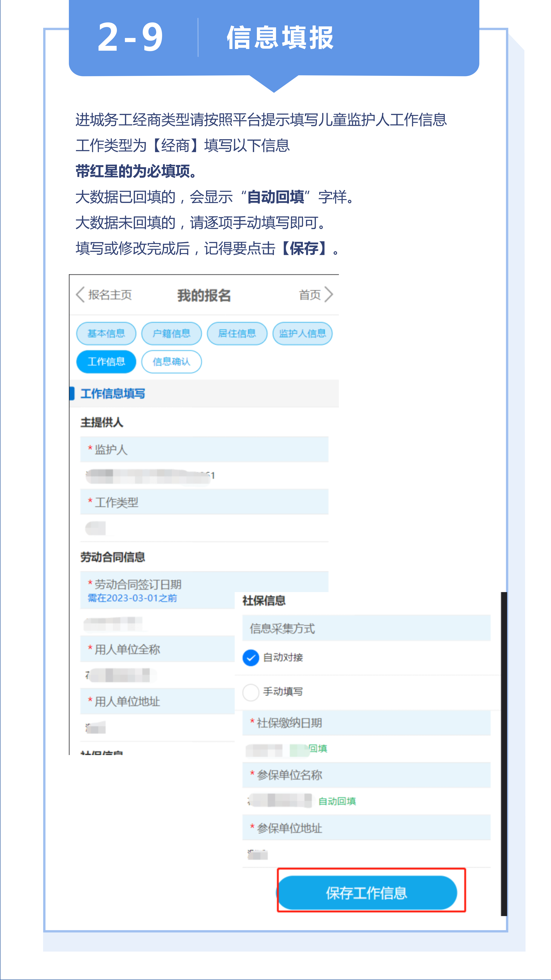The image size is (551, 980).
Task: Switch to the 户籍信息 tab
Action: point(172,334)
